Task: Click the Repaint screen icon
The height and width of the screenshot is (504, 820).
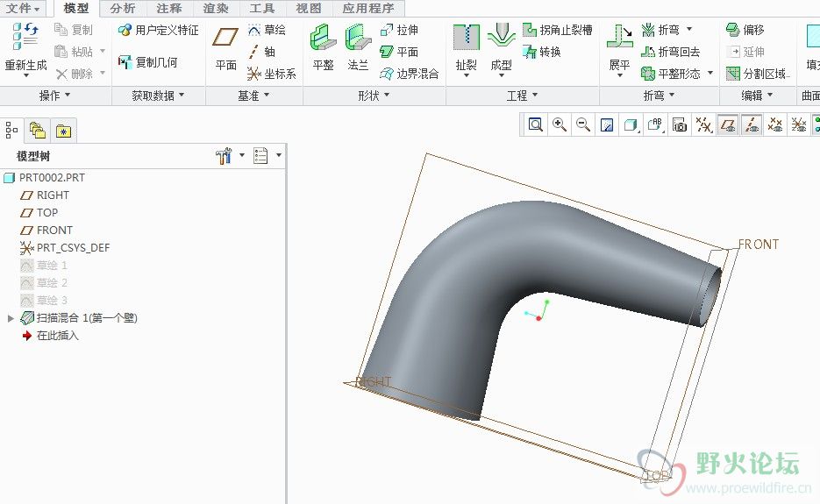Action: click(x=607, y=124)
